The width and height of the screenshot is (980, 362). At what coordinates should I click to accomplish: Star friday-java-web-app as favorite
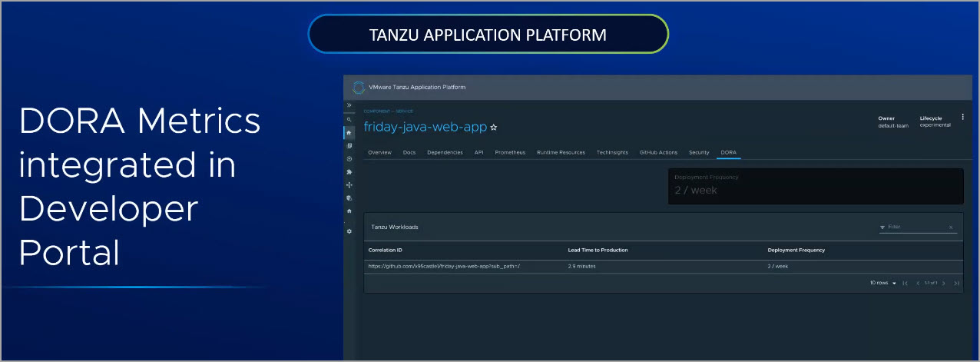pyautogui.click(x=494, y=127)
